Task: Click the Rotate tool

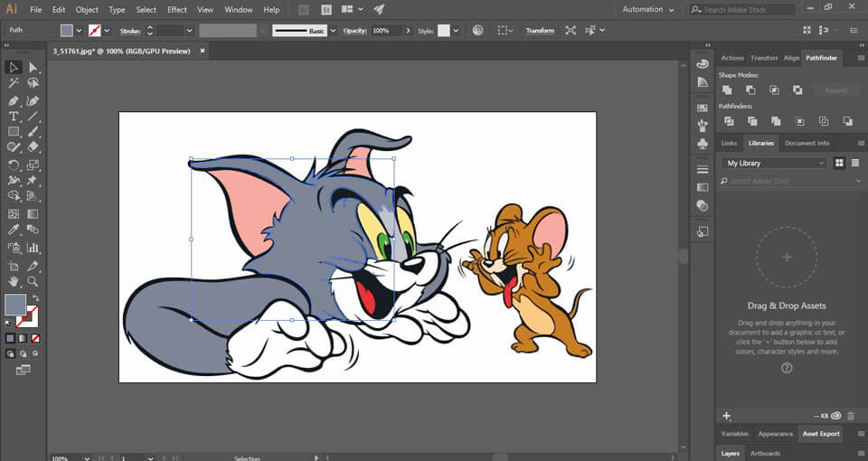Action: pyautogui.click(x=14, y=165)
